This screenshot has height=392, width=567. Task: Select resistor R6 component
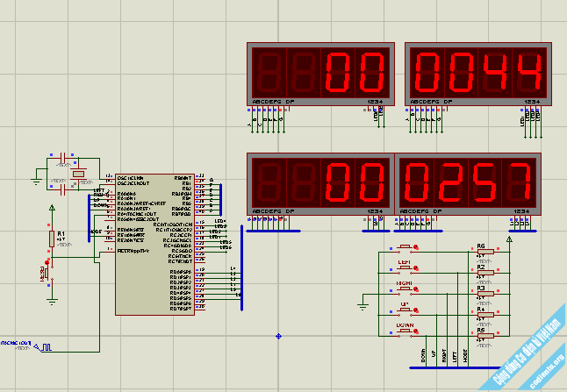pyautogui.click(x=485, y=252)
